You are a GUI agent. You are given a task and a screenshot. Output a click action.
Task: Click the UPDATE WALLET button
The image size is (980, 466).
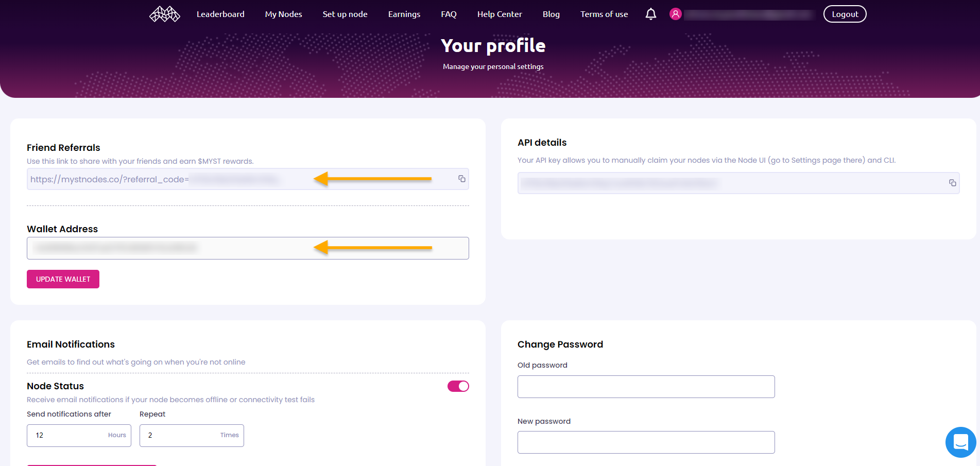(x=63, y=279)
